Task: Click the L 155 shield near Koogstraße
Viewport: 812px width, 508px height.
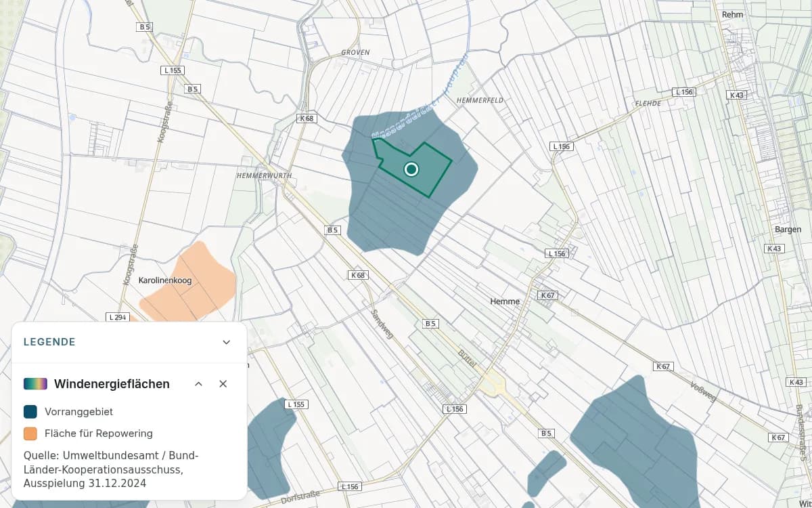Action: pyautogui.click(x=173, y=70)
